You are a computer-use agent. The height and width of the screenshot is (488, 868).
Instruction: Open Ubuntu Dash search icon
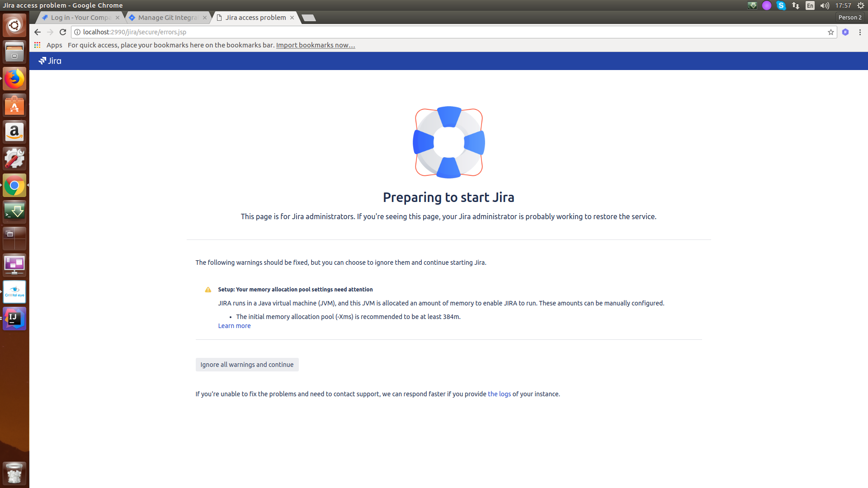pyautogui.click(x=14, y=25)
